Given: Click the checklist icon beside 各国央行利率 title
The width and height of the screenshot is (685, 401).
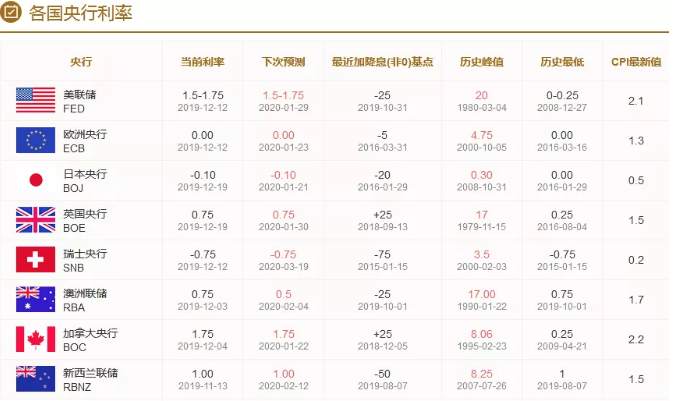Looking at the screenshot, I should click(11, 12).
